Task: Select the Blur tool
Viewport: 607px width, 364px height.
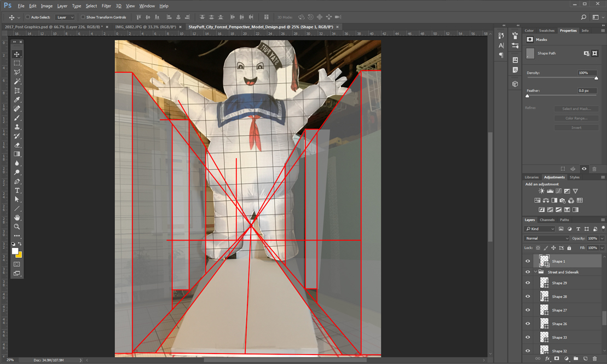Action: [x=16, y=164]
